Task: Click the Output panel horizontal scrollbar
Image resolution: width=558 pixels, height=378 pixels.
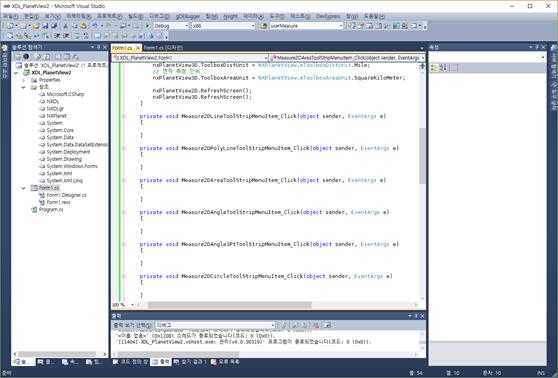Action: click(x=178, y=354)
